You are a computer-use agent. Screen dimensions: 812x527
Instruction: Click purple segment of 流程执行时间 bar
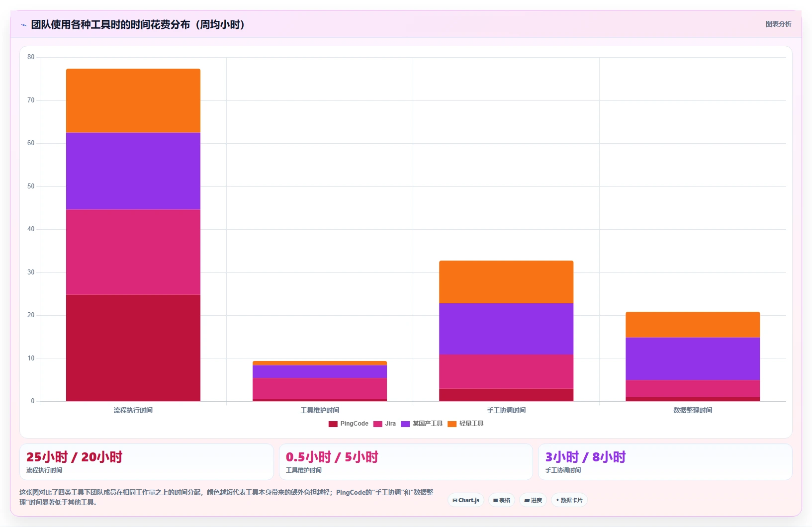tap(133, 171)
